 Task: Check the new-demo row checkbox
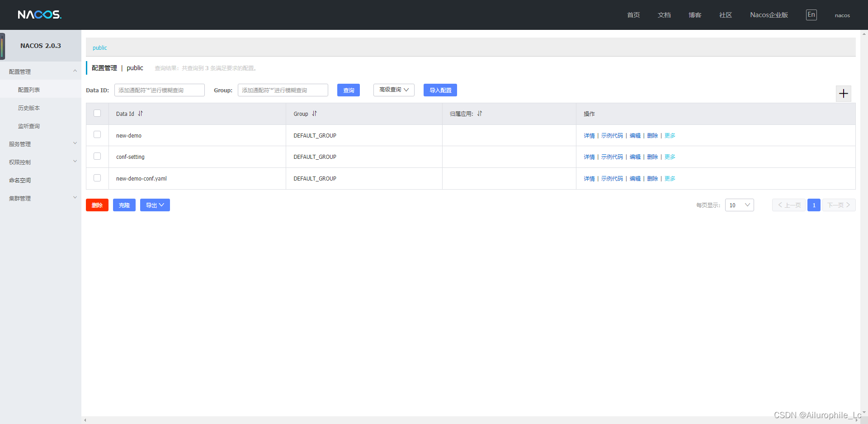coord(97,134)
